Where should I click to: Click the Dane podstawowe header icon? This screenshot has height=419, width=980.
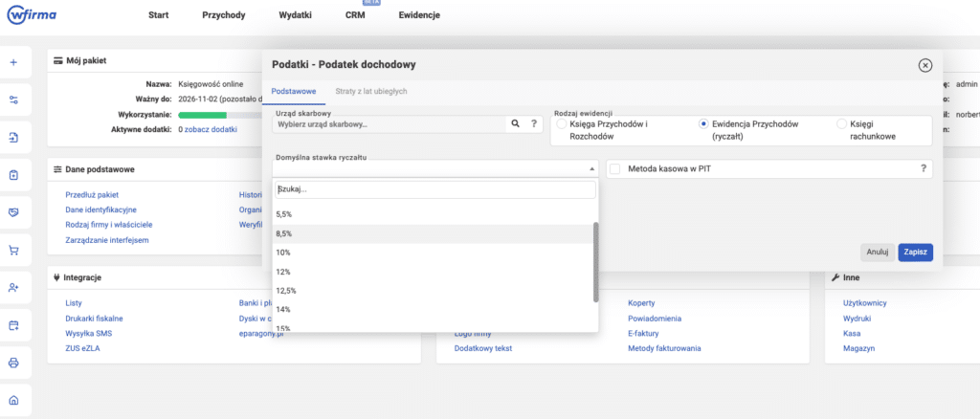pos(58,169)
